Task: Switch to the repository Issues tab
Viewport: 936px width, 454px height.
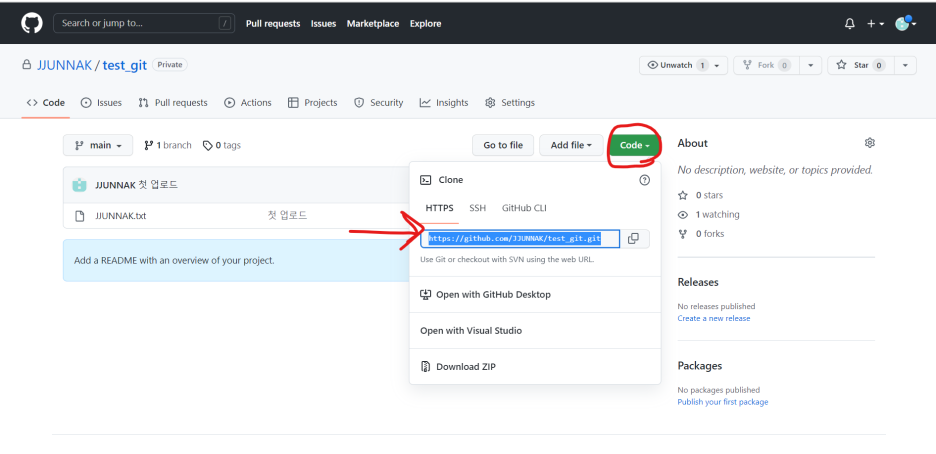Action: (101, 103)
